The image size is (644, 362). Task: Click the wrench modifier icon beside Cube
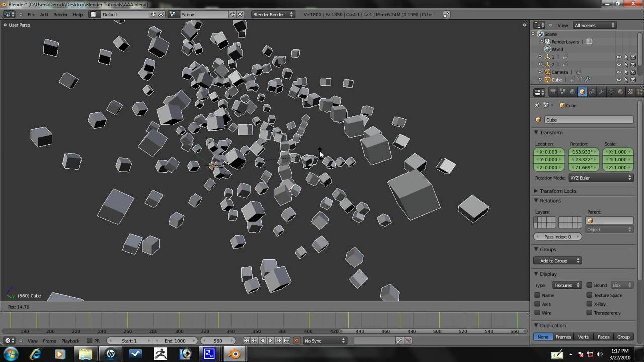click(x=587, y=80)
